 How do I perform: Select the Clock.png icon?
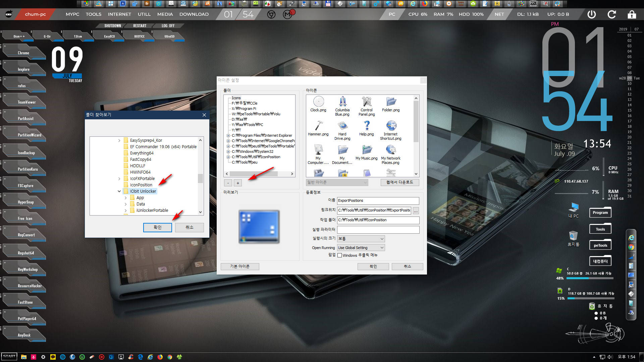pos(318,104)
